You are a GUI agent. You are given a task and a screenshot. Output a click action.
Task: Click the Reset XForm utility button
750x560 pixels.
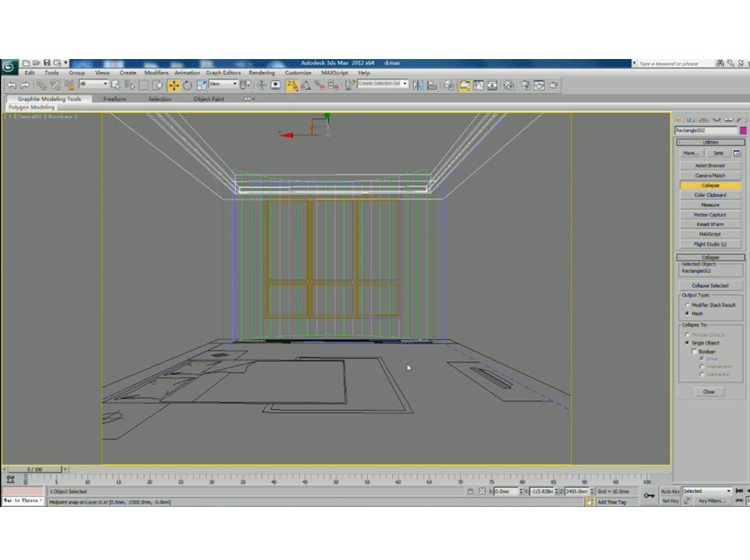point(710,224)
